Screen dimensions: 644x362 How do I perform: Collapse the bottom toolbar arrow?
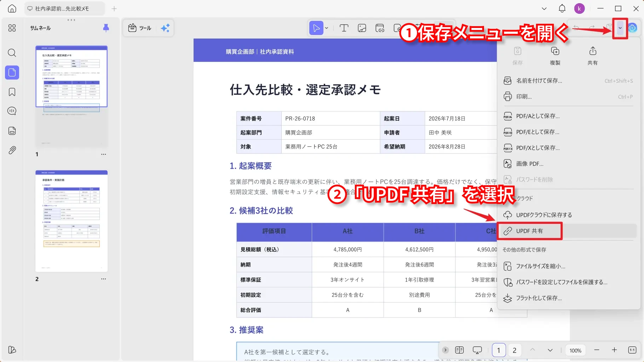445,350
